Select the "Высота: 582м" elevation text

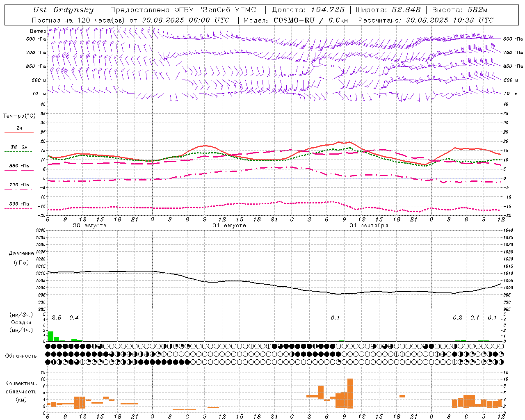[460, 10]
